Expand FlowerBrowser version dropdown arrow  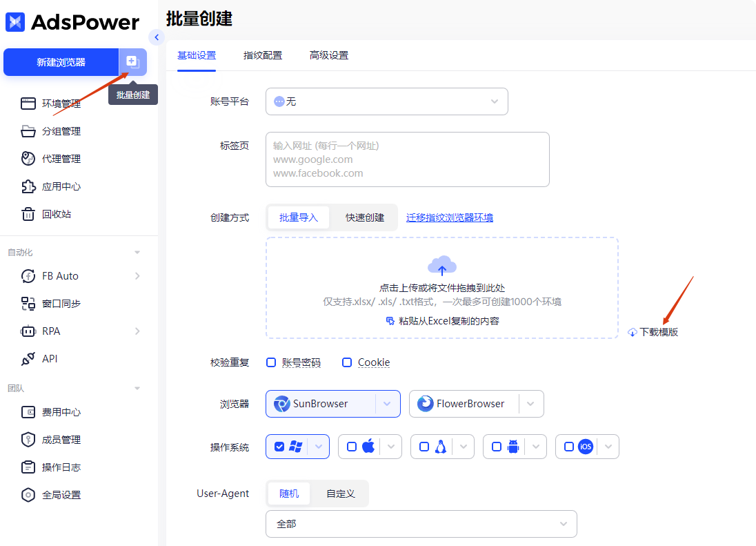click(530, 404)
